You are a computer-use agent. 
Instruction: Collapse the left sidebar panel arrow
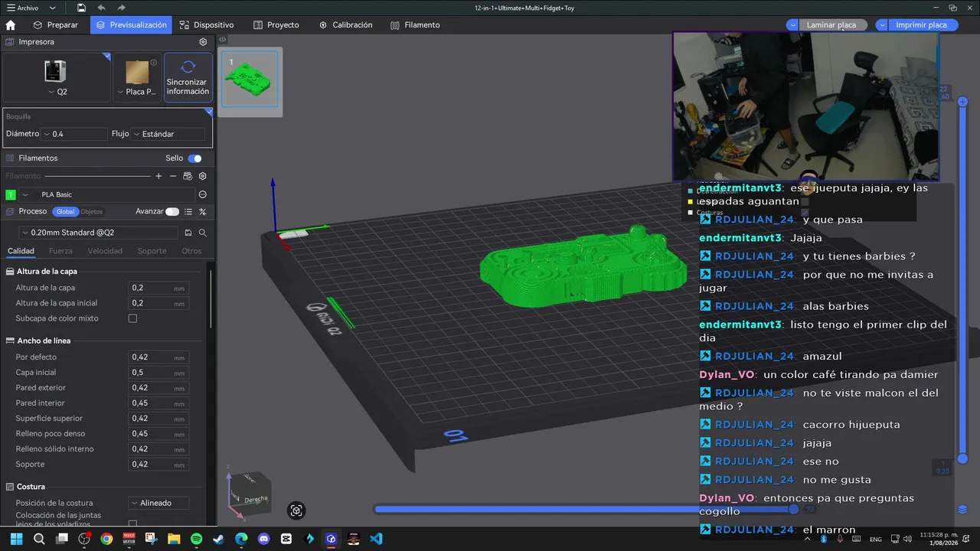[x=222, y=40]
